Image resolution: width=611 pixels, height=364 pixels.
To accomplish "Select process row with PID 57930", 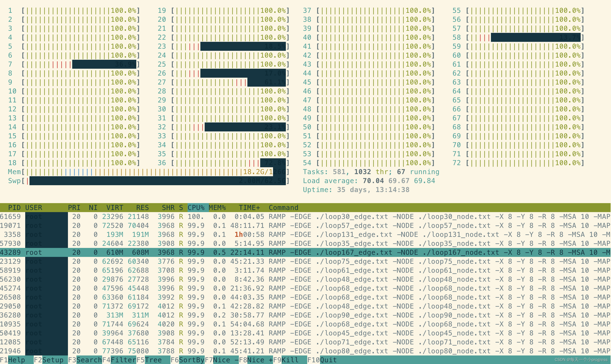I will pyautogui.click(x=305, y=243).
